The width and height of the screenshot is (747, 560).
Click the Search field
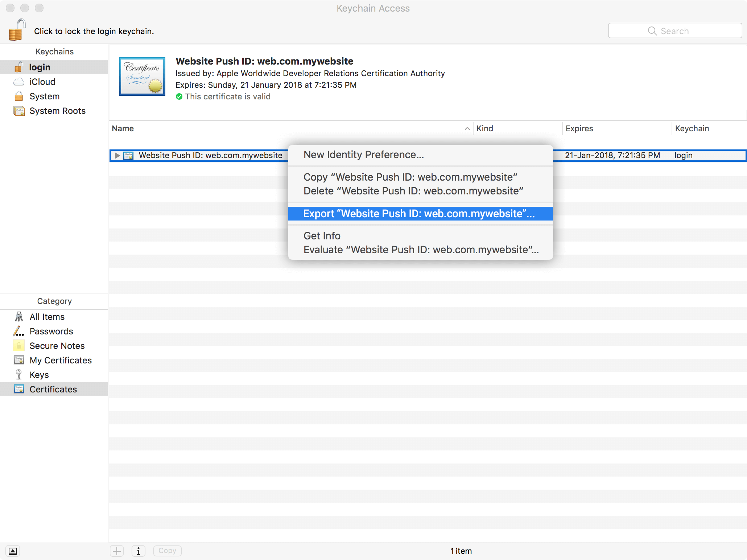674,31
